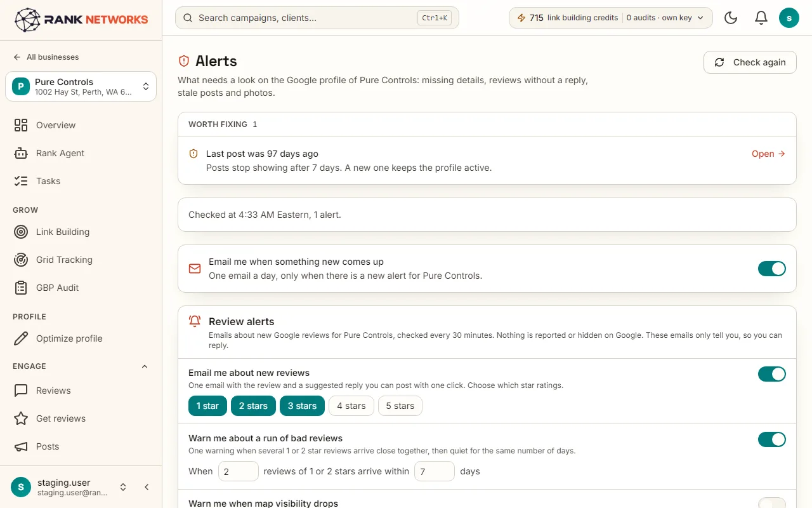Toggle Warn me about bad reviews run

point(772,439)
